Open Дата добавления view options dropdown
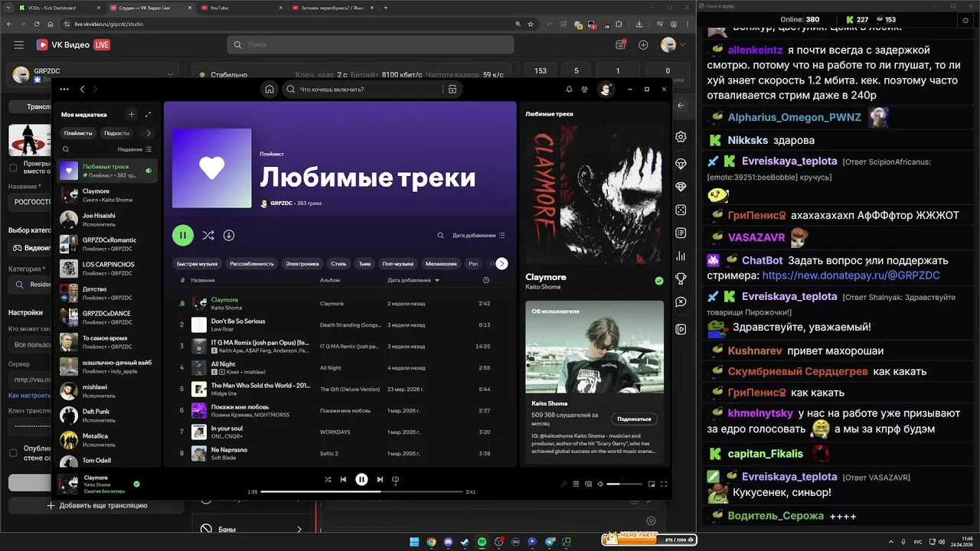 (479, 236)
